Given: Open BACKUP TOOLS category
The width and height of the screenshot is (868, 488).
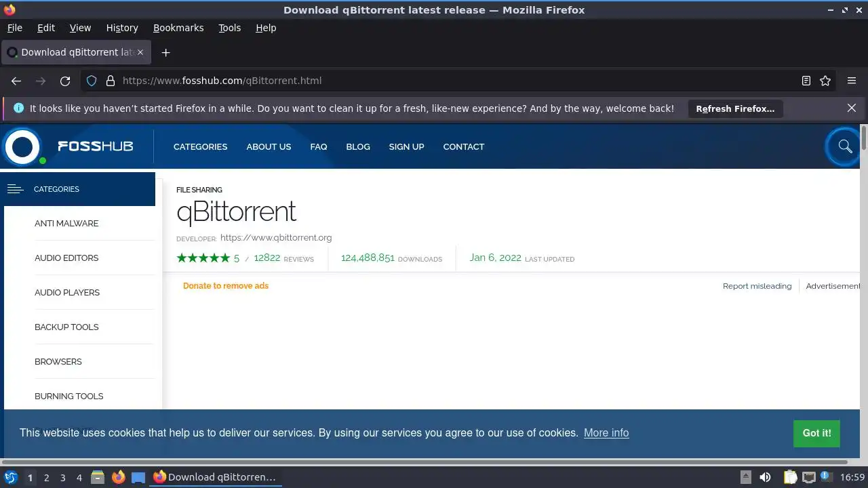Looking at the screenshot, I should pyautogui.click(x=66, y=327).
